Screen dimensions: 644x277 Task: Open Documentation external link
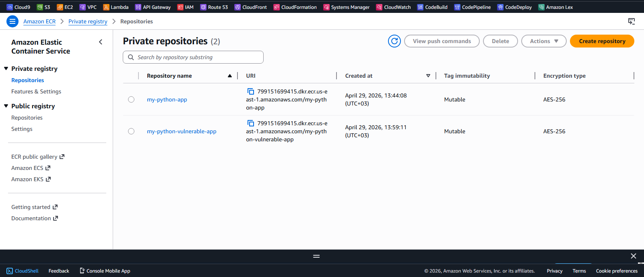(x=35, y=218)
